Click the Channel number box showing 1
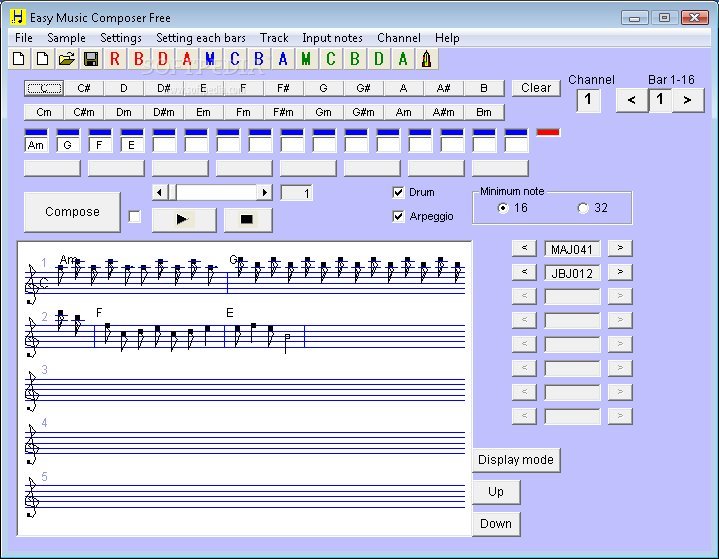The width and height of the screenshot is (719, 559). tap(588, 100)
